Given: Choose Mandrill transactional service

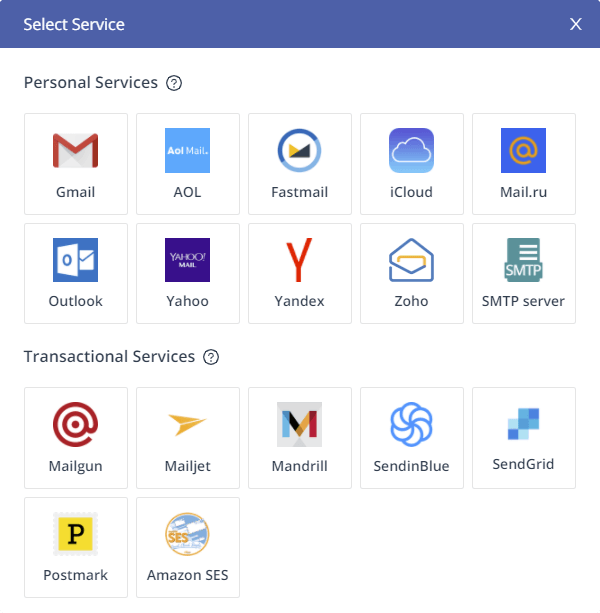Looking at the screenshot, I should click(x=300, y=437).
